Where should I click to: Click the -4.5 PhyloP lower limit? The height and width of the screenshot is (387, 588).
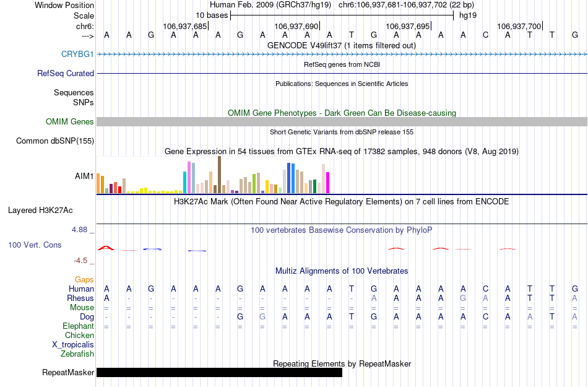pos(80,260)
